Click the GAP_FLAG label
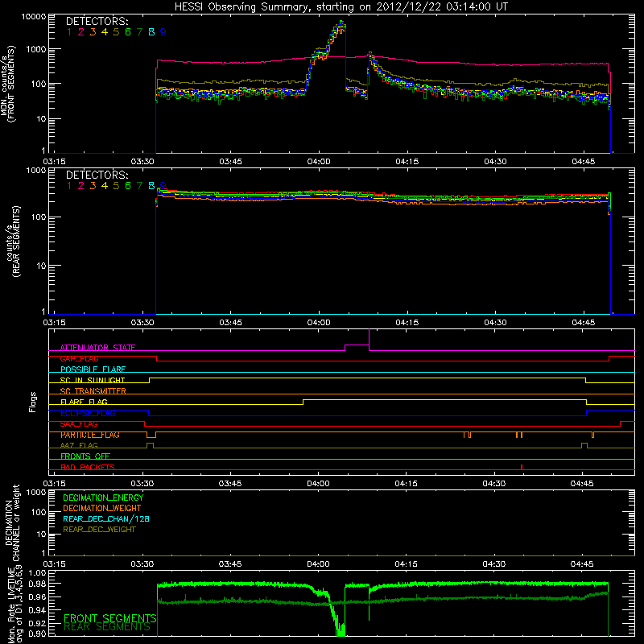Viewport: 644px width, 644px height. pyautogui.click(x=79, y=358)
